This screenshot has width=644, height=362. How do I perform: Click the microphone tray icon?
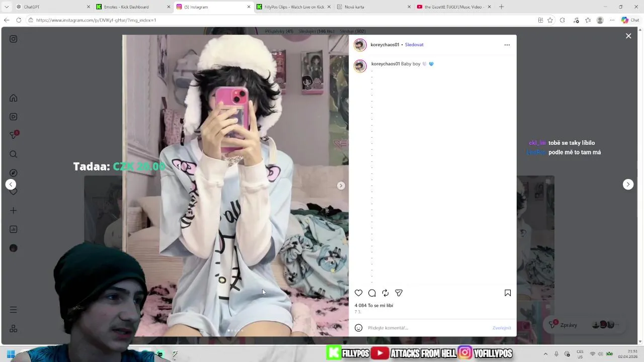tap(556, 354)
